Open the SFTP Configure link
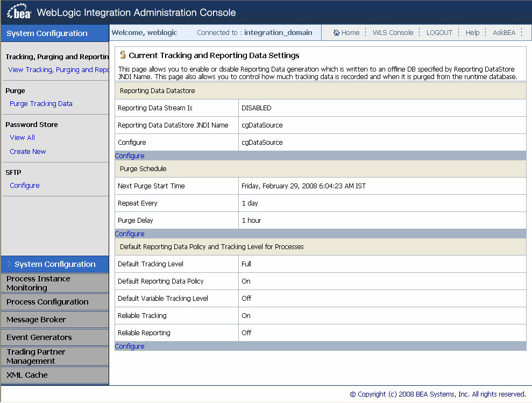532x403 pixels. click(x=24, y=186)
